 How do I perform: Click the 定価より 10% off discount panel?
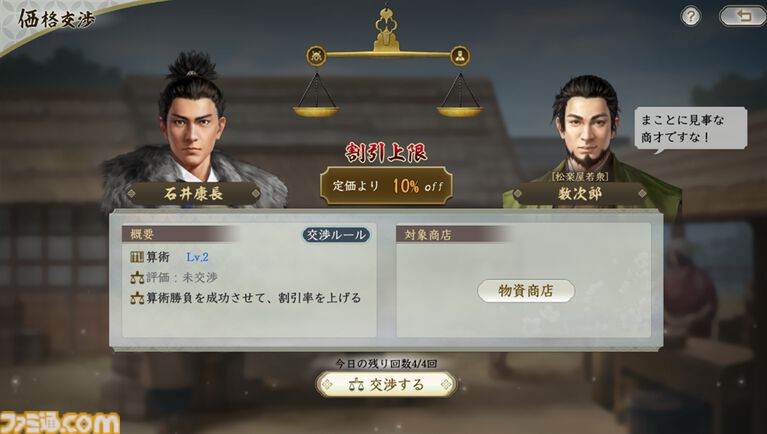(386, 186)
